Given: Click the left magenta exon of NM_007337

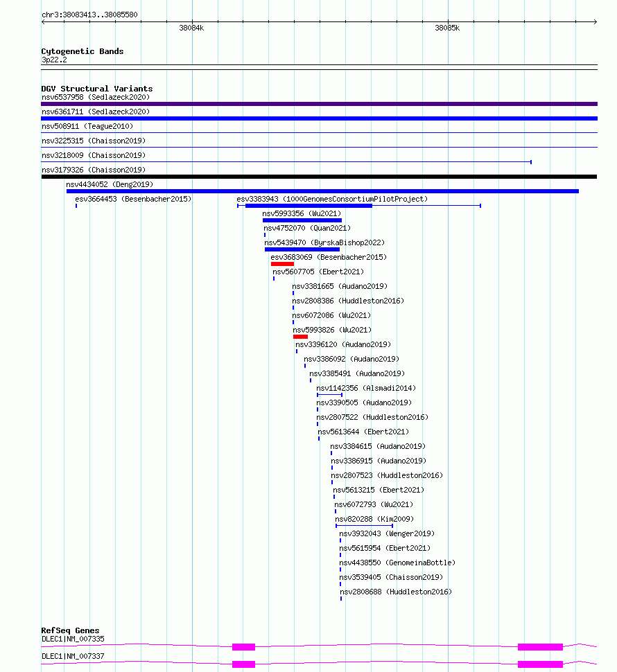Looking at the screenshot, I should coord(243,664).
